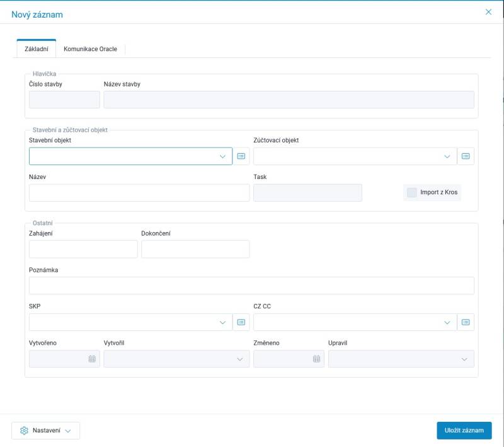Expand the Upravil dropdown
Screen dimensions: 504x447
click(x=464, y=359)
